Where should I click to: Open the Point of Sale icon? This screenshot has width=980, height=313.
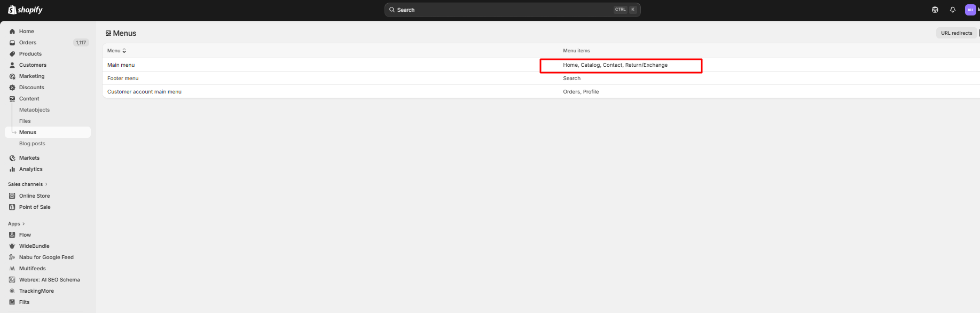(x=12, y=207)
